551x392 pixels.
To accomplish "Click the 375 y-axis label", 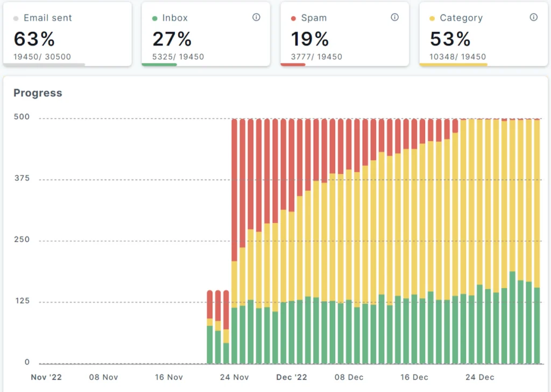I will [22, 179].
